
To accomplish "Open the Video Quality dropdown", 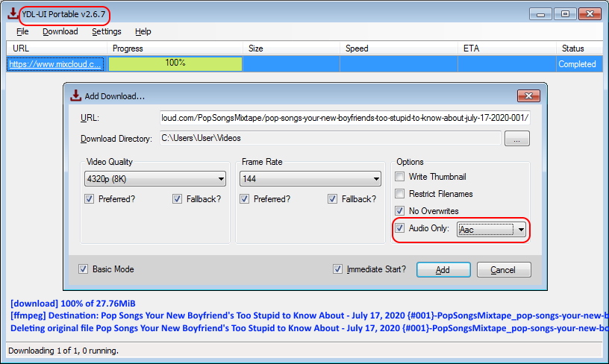I will tap(155, 179).
